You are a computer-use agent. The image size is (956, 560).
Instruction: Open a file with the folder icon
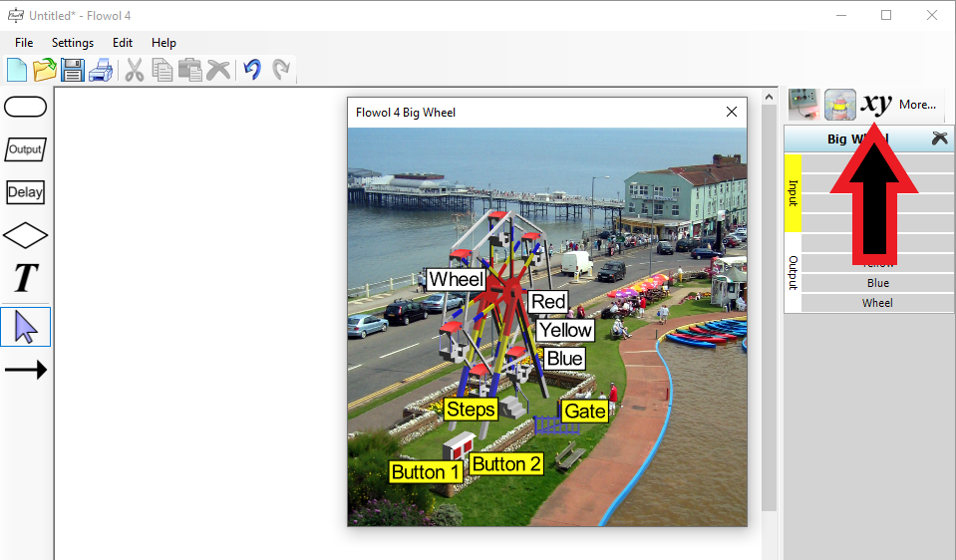click(x=45, y=70)
